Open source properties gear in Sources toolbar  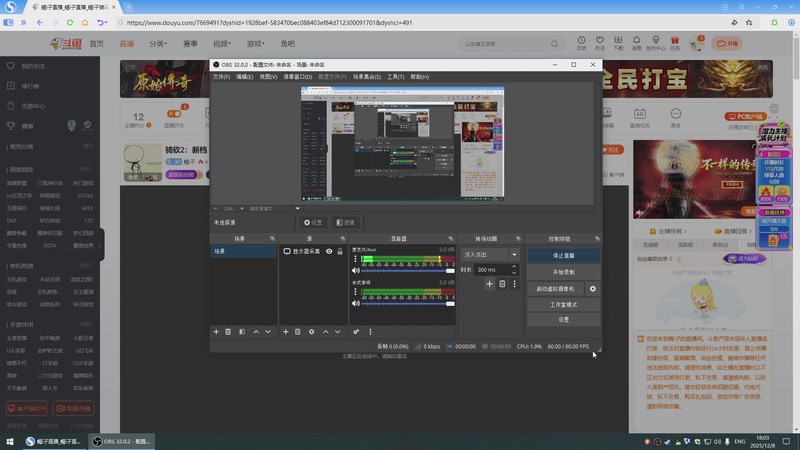coord(312,331)
